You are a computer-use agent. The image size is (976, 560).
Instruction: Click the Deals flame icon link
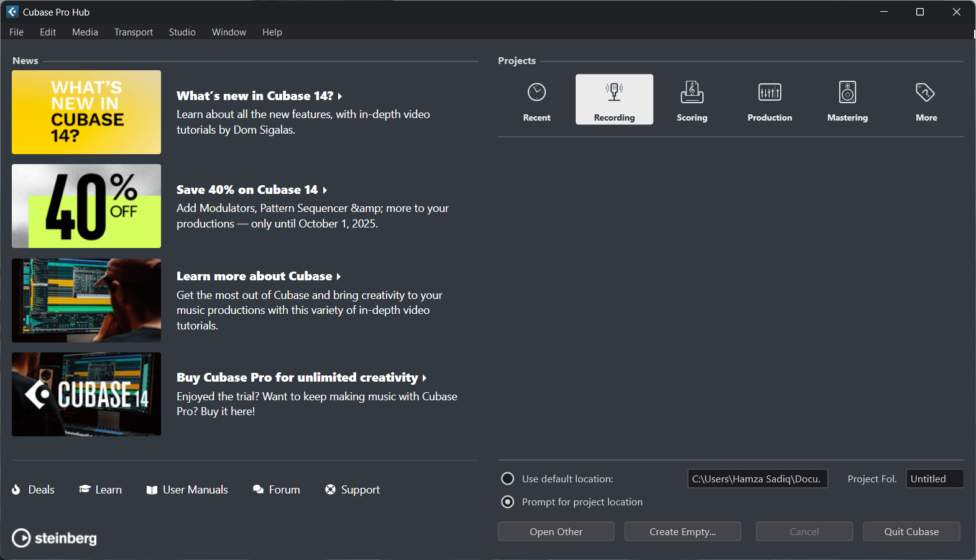pos(16,490)
